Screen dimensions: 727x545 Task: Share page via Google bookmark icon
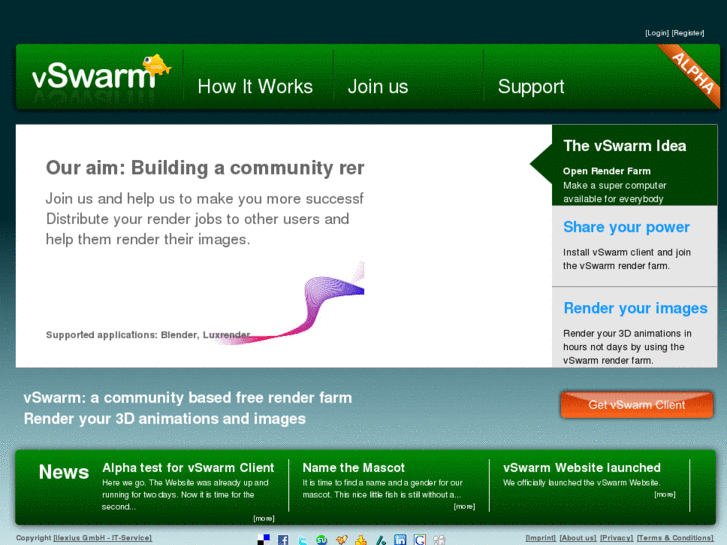pyautogui.click(x=420, y=540)
